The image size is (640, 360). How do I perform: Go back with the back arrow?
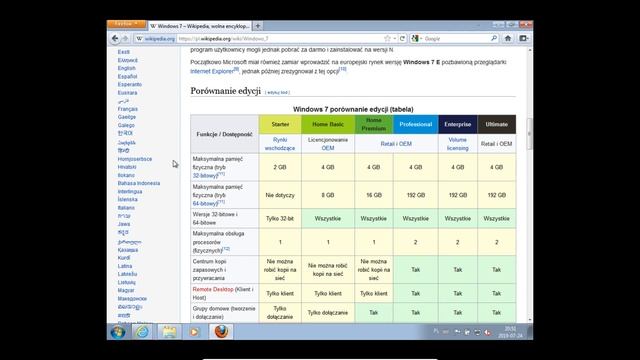[115, 38]
